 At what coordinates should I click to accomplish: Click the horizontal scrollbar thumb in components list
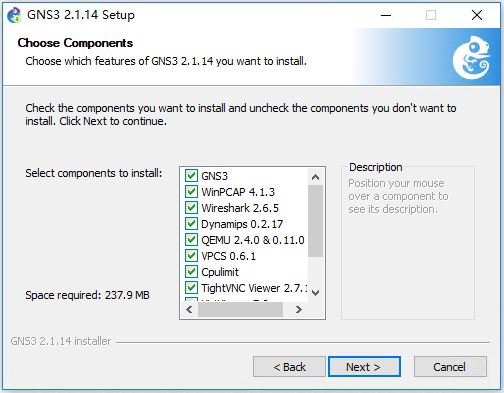tap(240, 310)
